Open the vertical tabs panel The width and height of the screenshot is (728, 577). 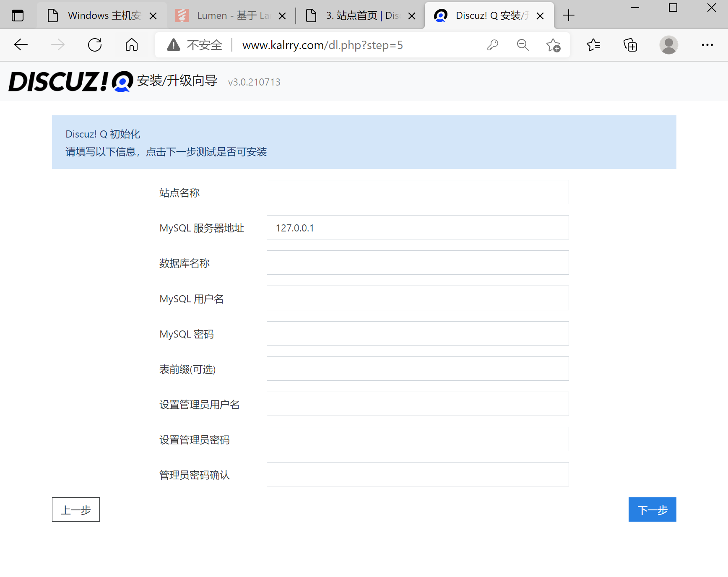[x=17, y=15]
